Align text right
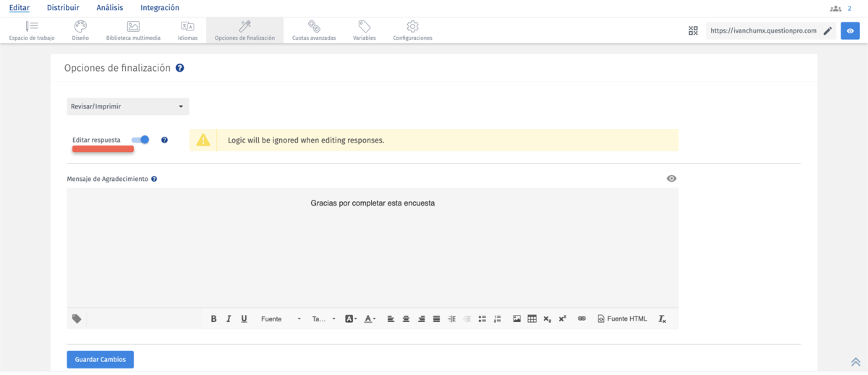Viewport: 868px width, 375px height. coord(421,319)
